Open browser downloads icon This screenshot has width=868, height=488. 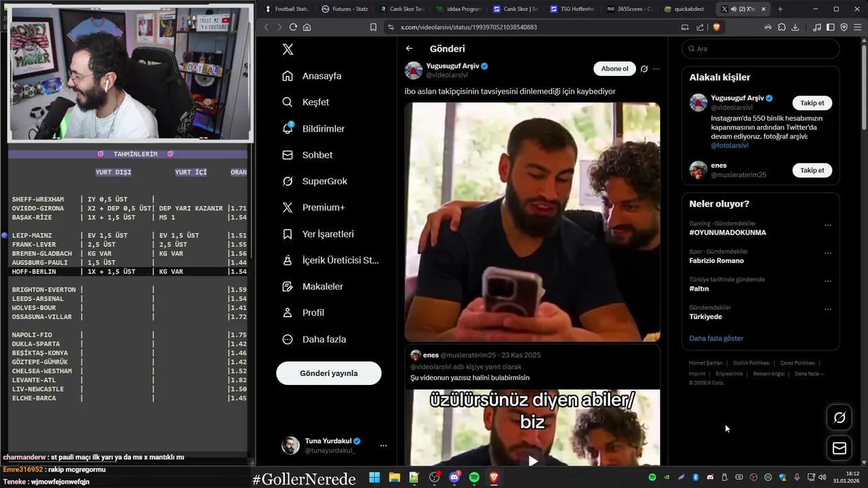click(x=795, y=27)
